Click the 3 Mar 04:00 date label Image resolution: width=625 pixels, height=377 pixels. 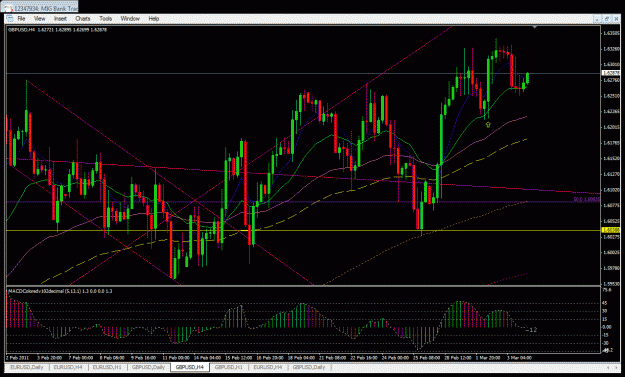pyautogui.click(x=519, y=358)
